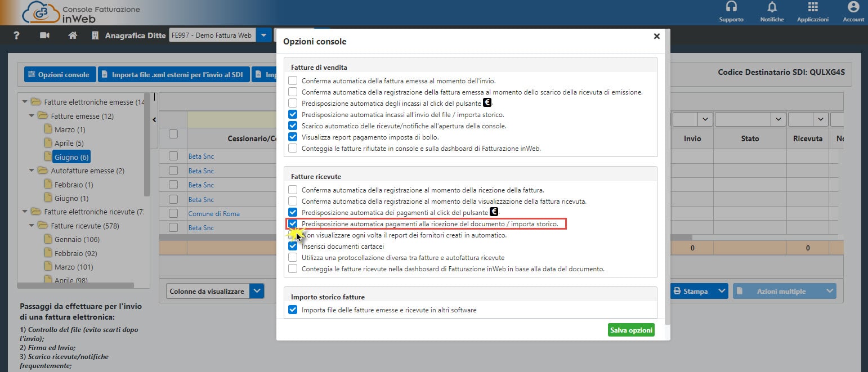The height and width of the screenshot is (372, 868).
Task: Open the Anagrafica Ditte company dropdown
Action: coord(263,35)
